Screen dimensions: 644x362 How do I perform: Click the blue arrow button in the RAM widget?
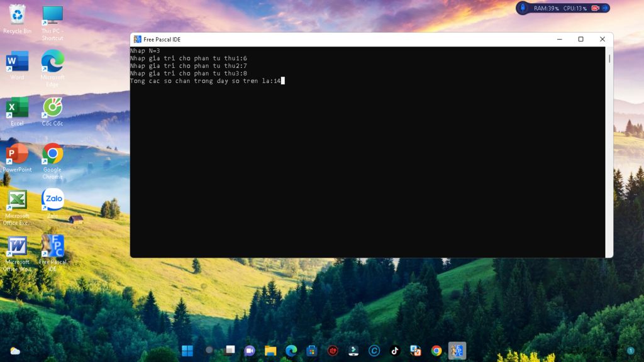pos(605,8)
